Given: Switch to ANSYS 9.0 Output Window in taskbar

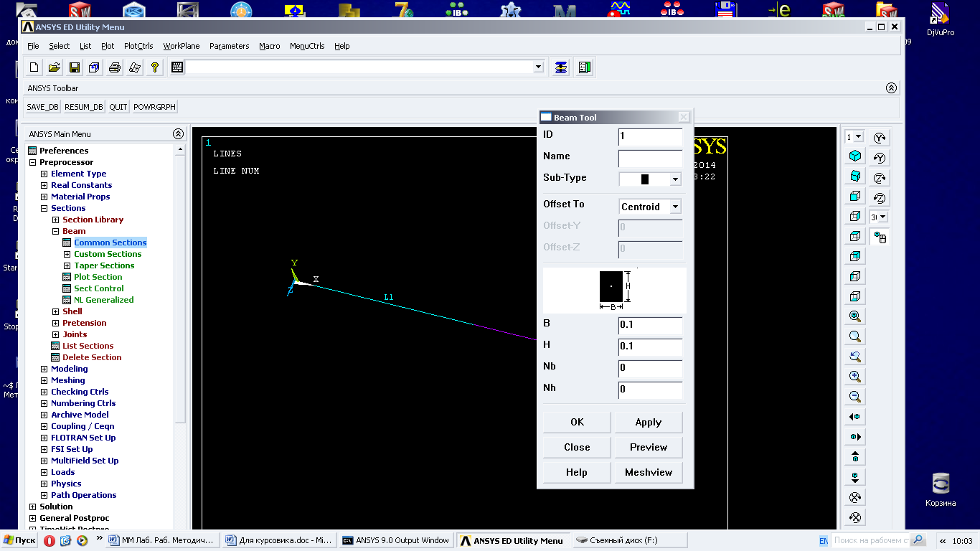Looking at the screenshot, I should (396, 540).
